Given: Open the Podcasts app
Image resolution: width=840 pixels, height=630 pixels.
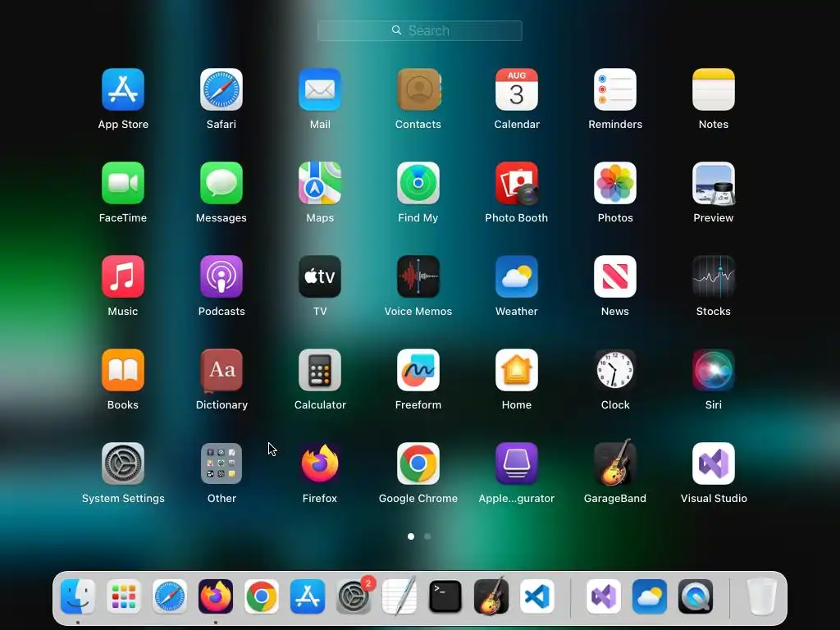Looking at the screenshot, I should [x=221, y=276].
